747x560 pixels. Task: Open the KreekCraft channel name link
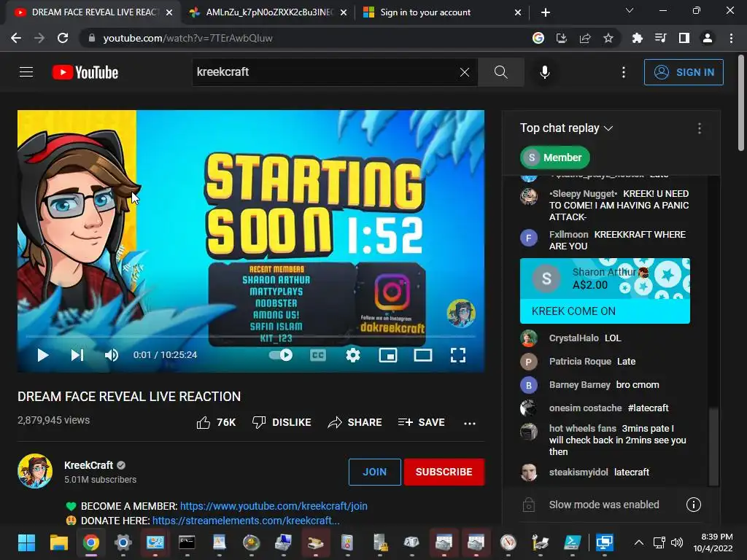coord(88,465)
